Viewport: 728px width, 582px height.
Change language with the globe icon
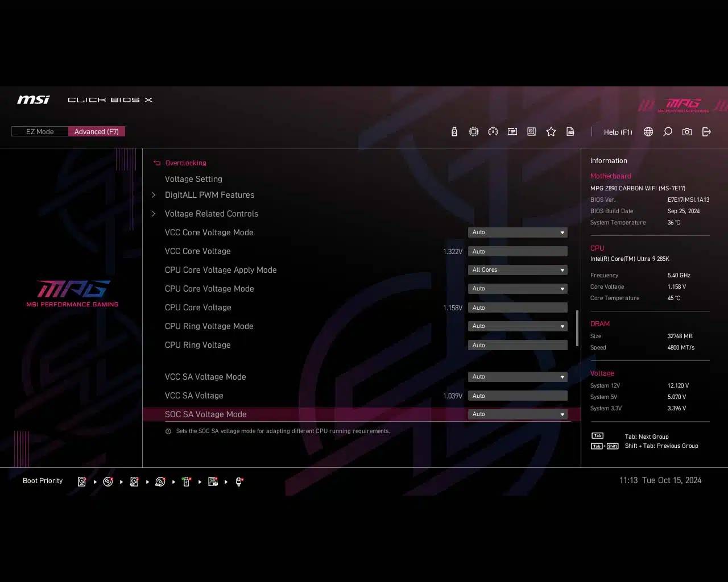tap(648, 132)
